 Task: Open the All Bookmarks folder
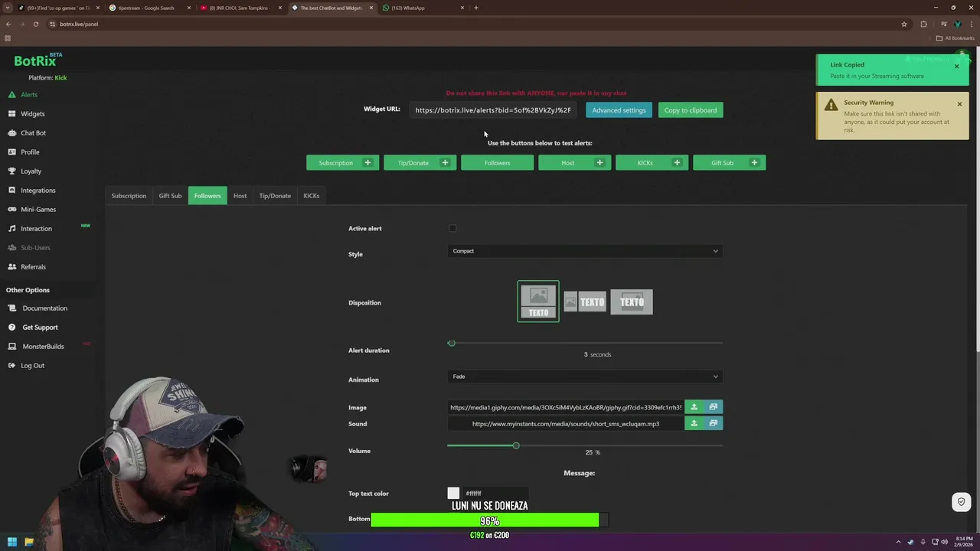tap(955, 38)
